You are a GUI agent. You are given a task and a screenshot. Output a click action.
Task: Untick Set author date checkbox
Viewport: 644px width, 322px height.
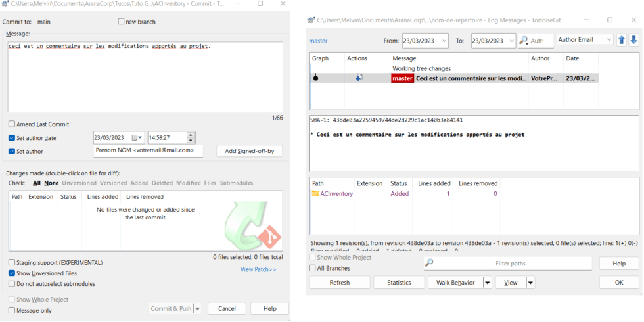[x=12, y=138]
